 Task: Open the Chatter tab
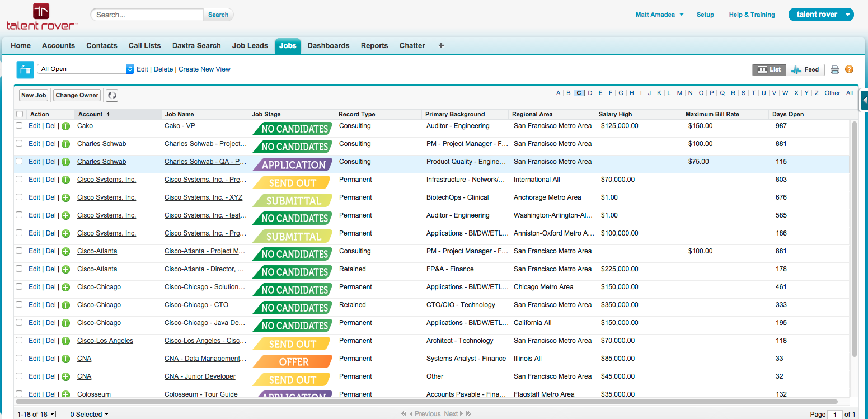pos(412,46)
